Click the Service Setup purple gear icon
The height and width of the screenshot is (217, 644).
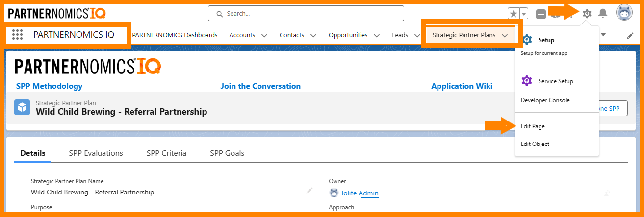tap(527, 81)
